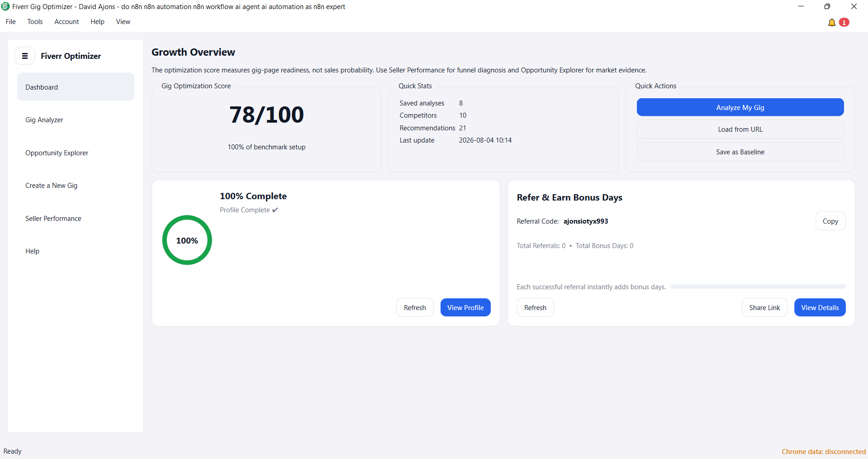The width and height of the screenshot is (868, 459).
Task: Click the 100% Complete heading
Action: coord(253,196)
